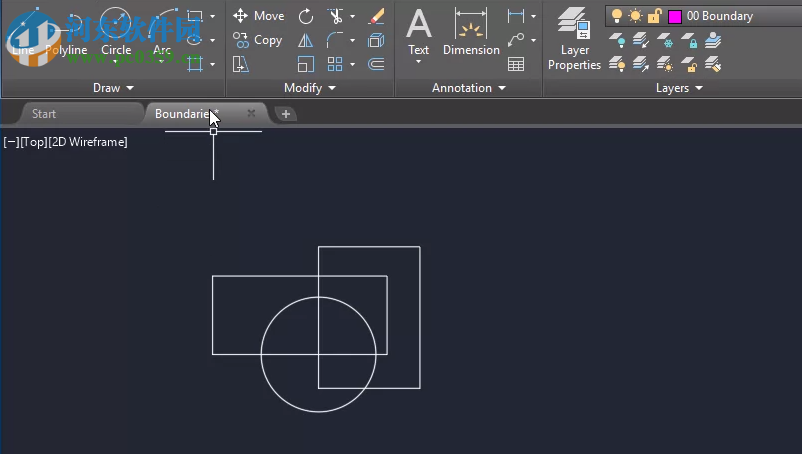Viewport: 802px width, 454px height.
Task: Click the layer Off tool icon
Action: (x=617, y=40)
